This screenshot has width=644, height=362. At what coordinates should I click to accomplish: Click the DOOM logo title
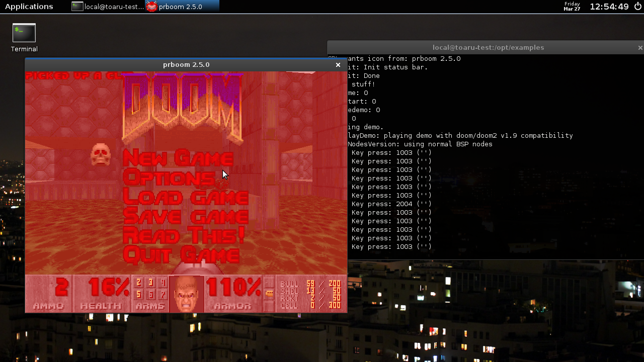[x=182, y=107]
